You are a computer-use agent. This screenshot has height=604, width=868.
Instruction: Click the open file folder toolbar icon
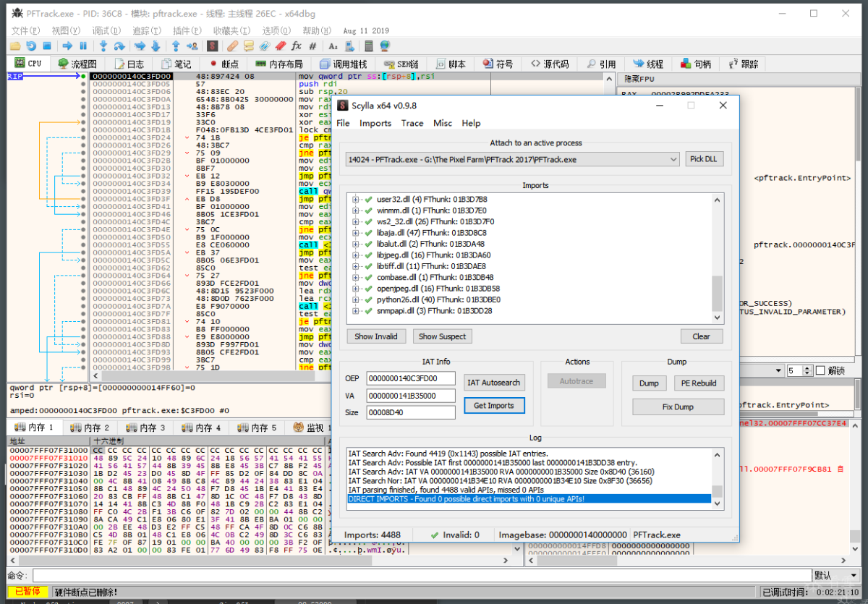click(14, 46)
